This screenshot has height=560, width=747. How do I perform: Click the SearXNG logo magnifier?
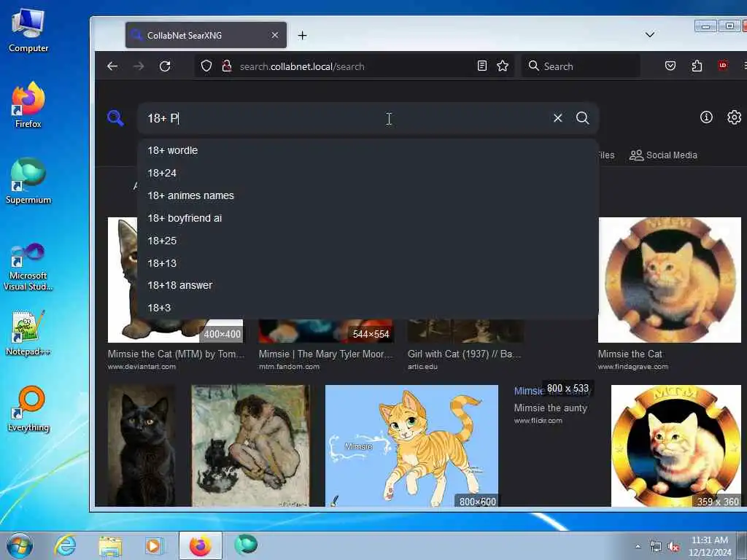point(116,117)
